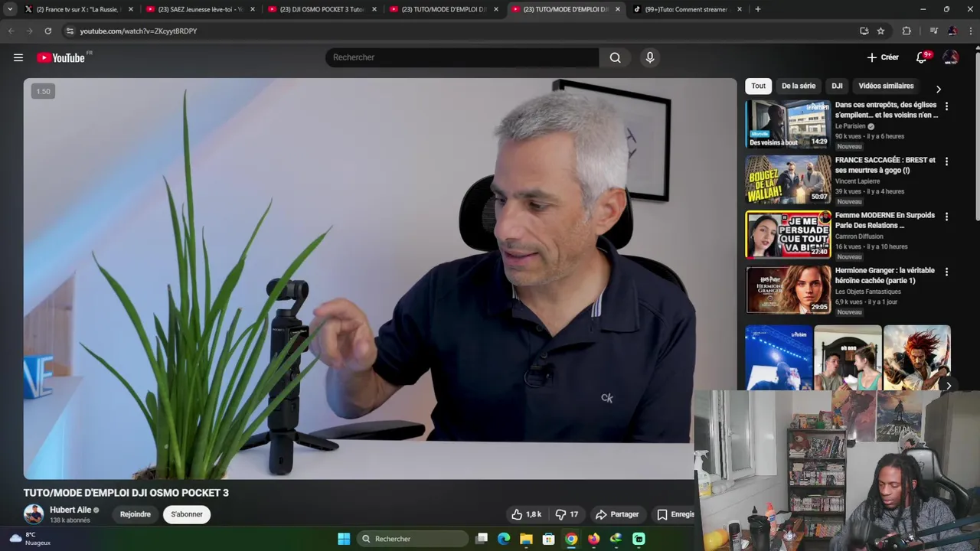Launch Microsoft Edge from the taskbar
Screen dimensions: 980x551
click(x=504, y=539)
